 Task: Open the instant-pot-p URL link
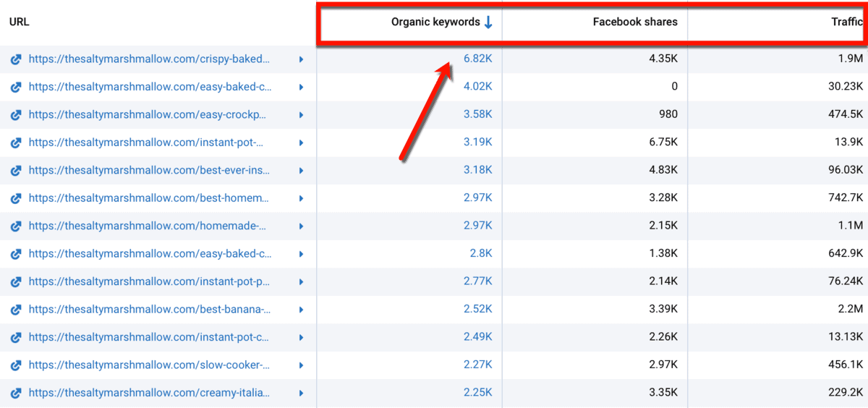[150, 281]
